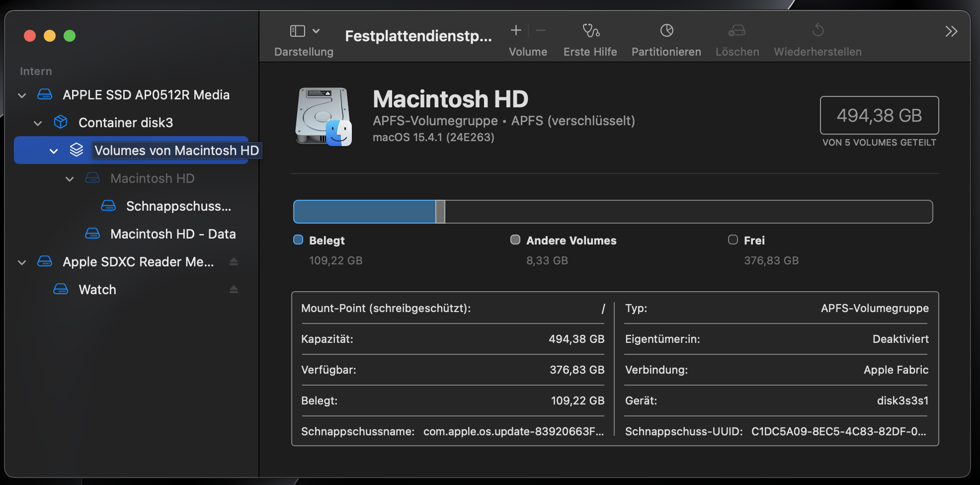Click the Macintosh HD drive image
Image resolution: width=980 pixels, height=485 pixels.
point(324,117)
